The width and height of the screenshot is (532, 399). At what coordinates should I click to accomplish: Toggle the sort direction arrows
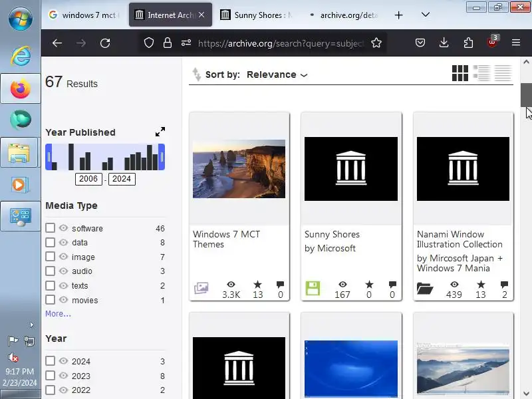coord(196,74)
